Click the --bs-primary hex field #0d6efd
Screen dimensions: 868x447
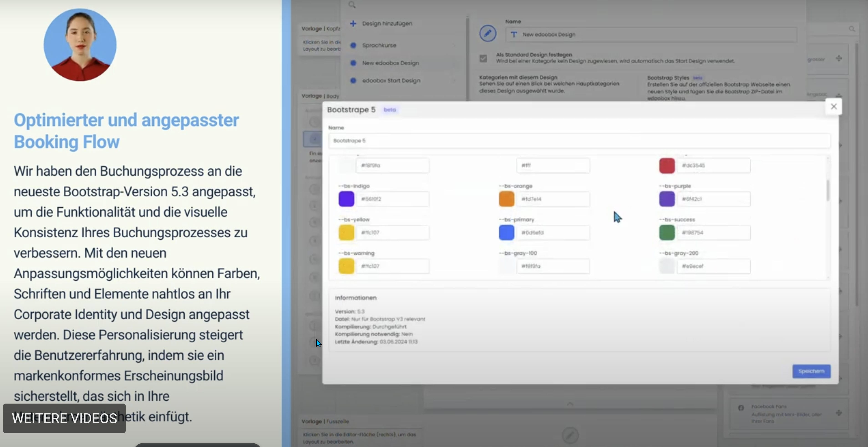pos(553,233)
